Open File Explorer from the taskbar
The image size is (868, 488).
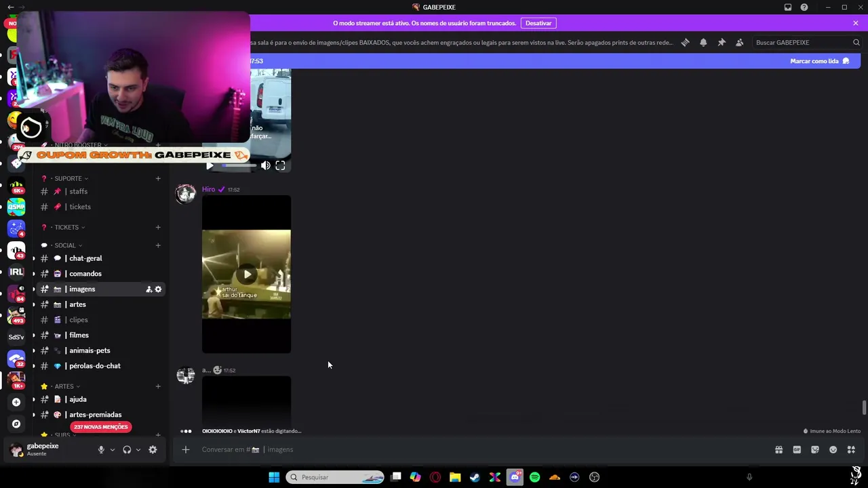(x=455, y=477)
